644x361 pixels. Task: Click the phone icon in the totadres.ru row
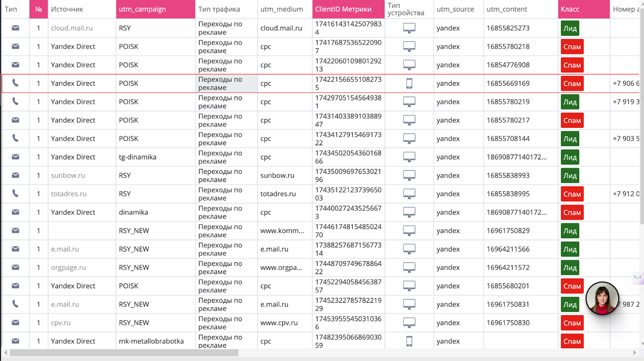(x=15, y=194)
